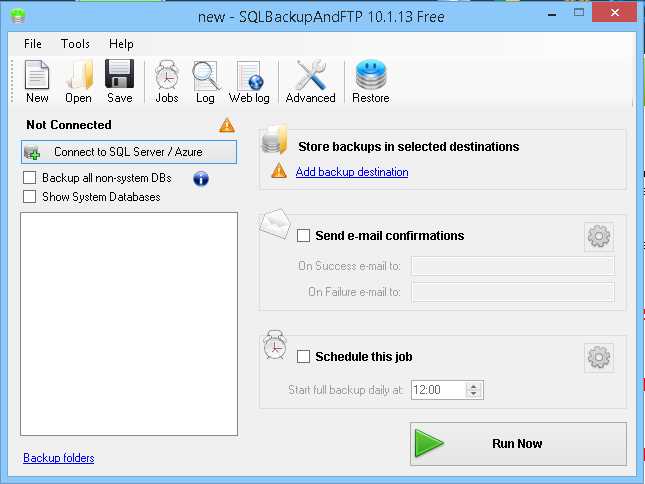Viewport: 645px width, 484px height.
Task: Minimize the SQLBackupAndFTP window
Action: (552, 13)
